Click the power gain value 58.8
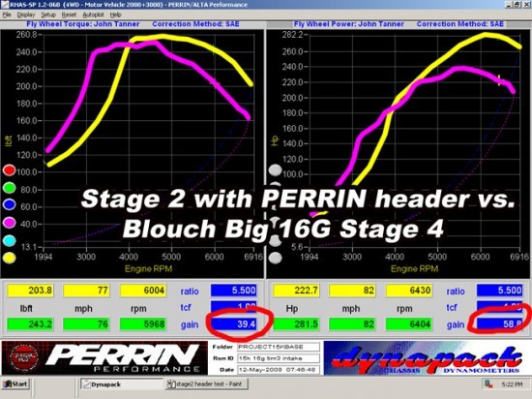This screenshot has width=532, height=399. (x=499, y=324)
